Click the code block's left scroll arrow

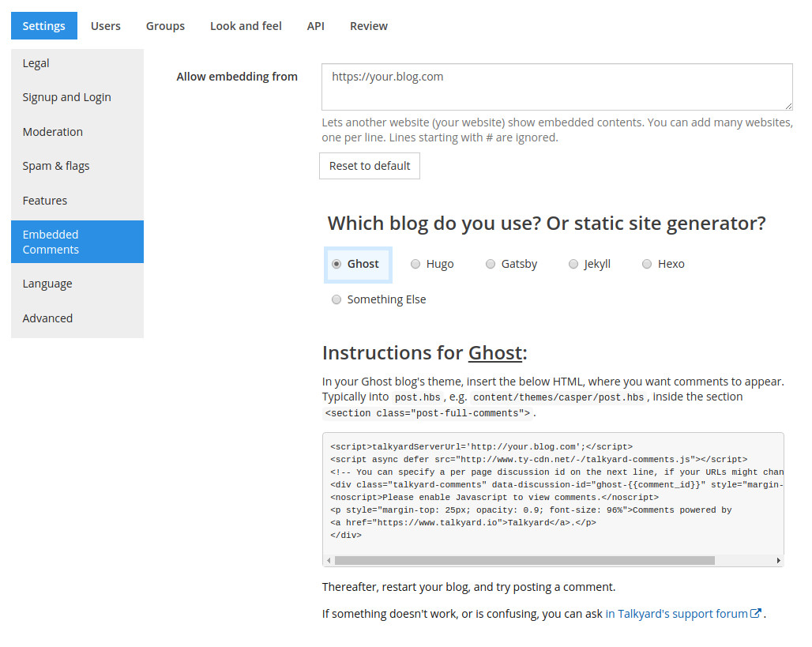tap(328, 560)
